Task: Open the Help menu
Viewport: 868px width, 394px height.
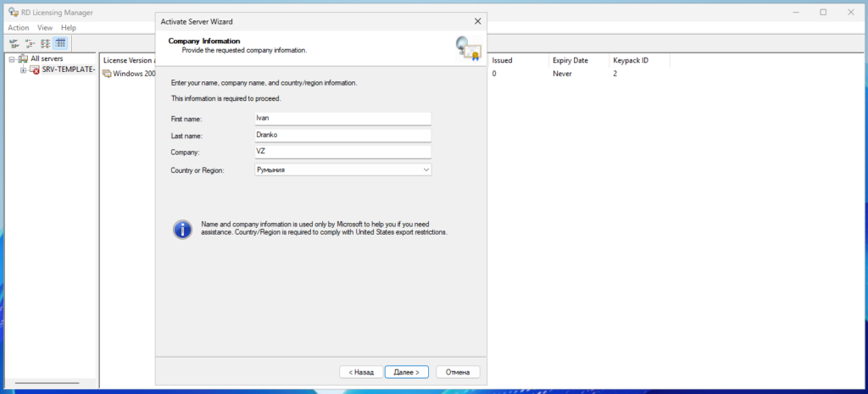Action: [x=69, y=28]
